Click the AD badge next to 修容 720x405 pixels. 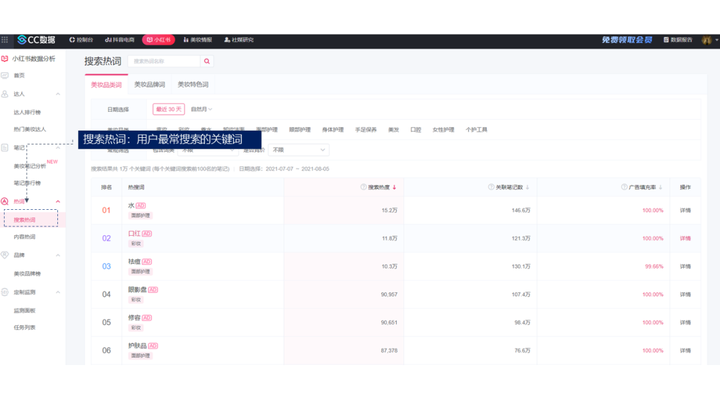(147, 318)
